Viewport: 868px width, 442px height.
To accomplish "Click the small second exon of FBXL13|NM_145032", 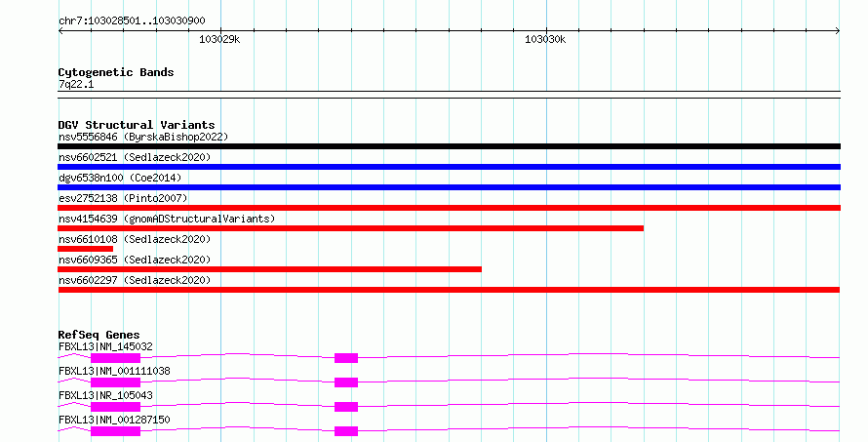I will pyautogui.click(x=346, y=358).
